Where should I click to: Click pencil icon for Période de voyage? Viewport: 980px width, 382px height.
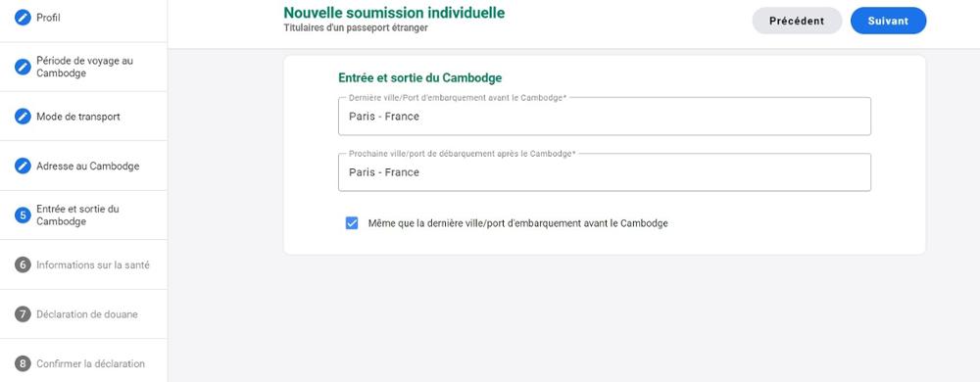click(23, 67)
